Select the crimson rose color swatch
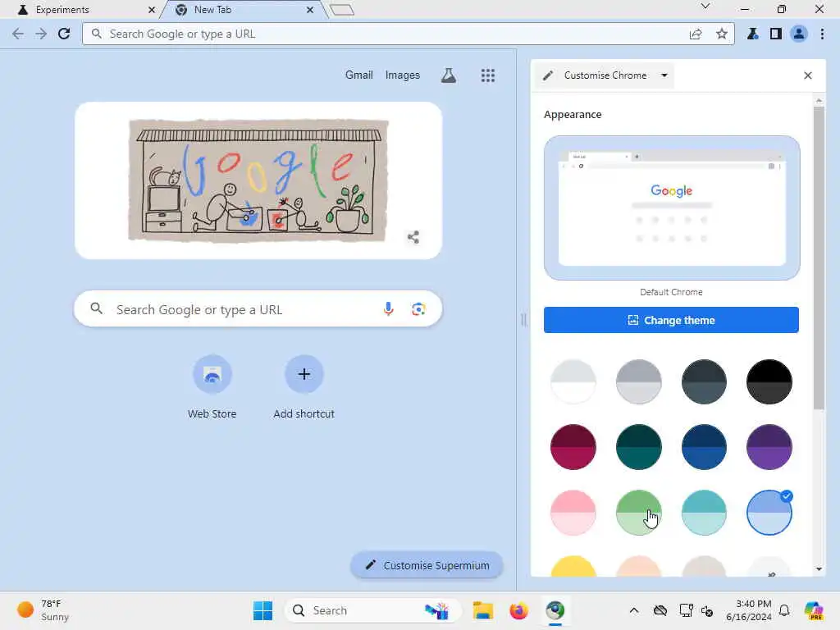Screen dimensions: 840x630 tap(573, 447)
